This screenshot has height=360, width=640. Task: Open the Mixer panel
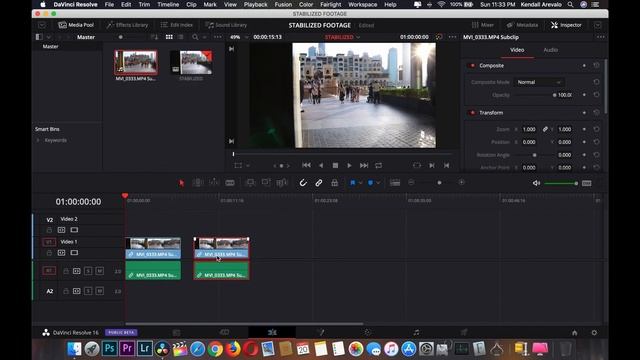483,25
